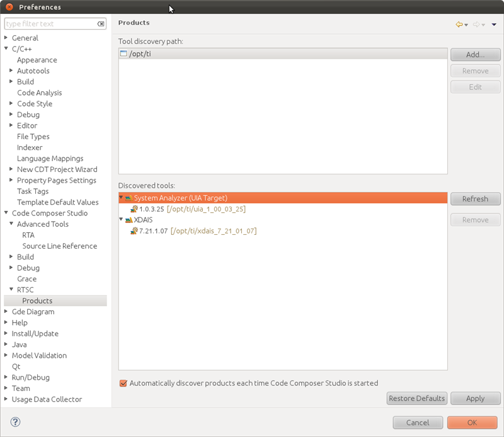
Task: Expand Debug under Code Composer Studio
Action: coord(11,268)
